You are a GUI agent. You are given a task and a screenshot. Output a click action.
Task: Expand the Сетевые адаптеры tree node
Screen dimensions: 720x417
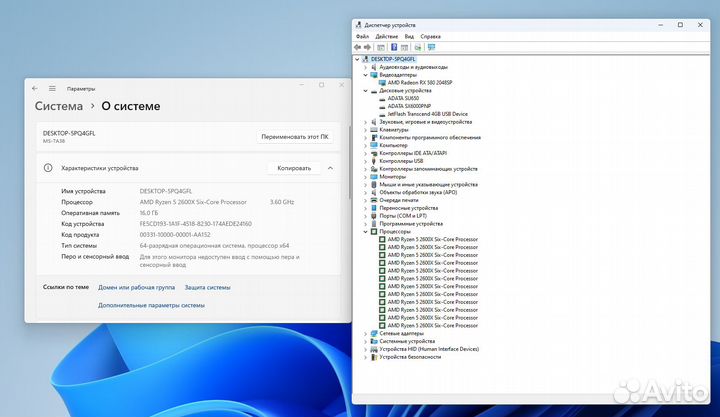tap(365, 333)
